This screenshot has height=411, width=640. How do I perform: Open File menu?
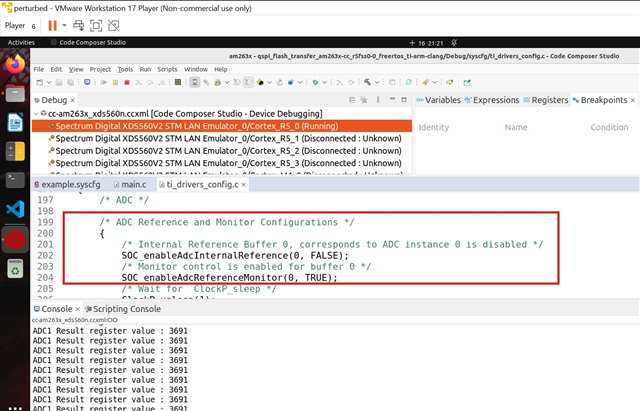(x=39, y=69)
